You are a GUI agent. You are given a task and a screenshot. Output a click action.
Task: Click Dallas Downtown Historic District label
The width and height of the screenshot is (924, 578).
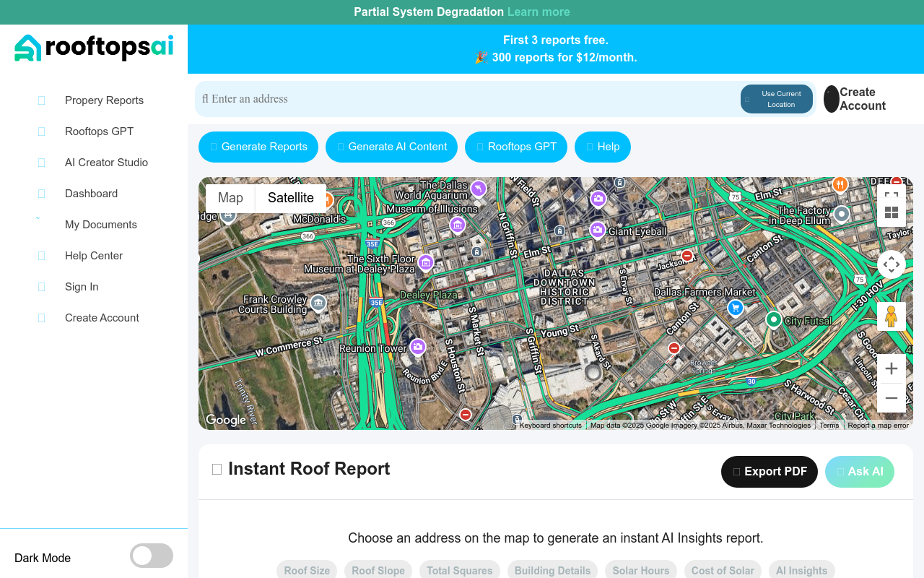click(x=565, y=287)
